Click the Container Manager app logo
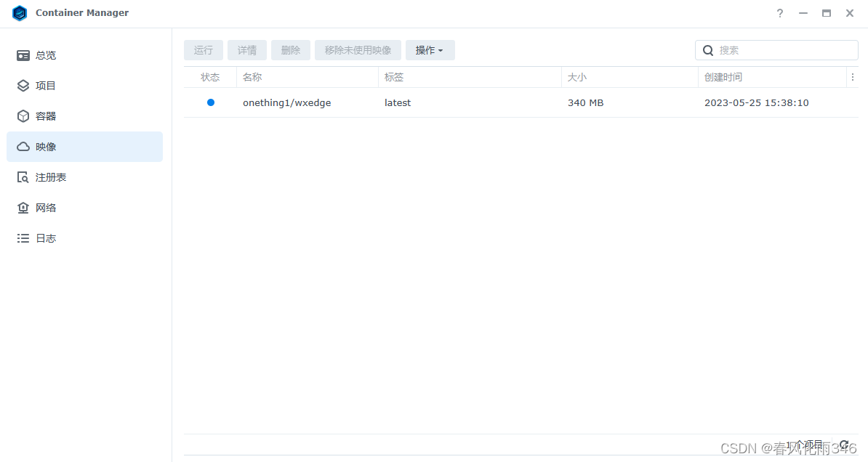 20,13
